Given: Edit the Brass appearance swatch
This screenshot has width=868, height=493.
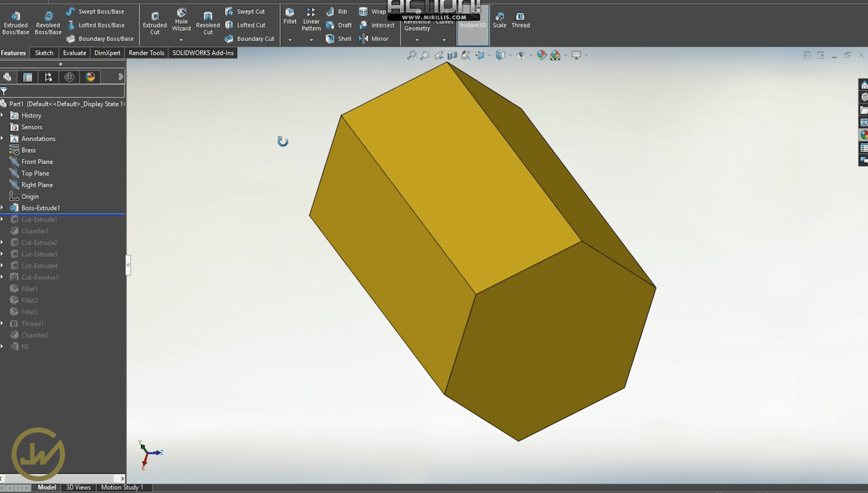Looking at the screenshot, I should pos(28,150).
